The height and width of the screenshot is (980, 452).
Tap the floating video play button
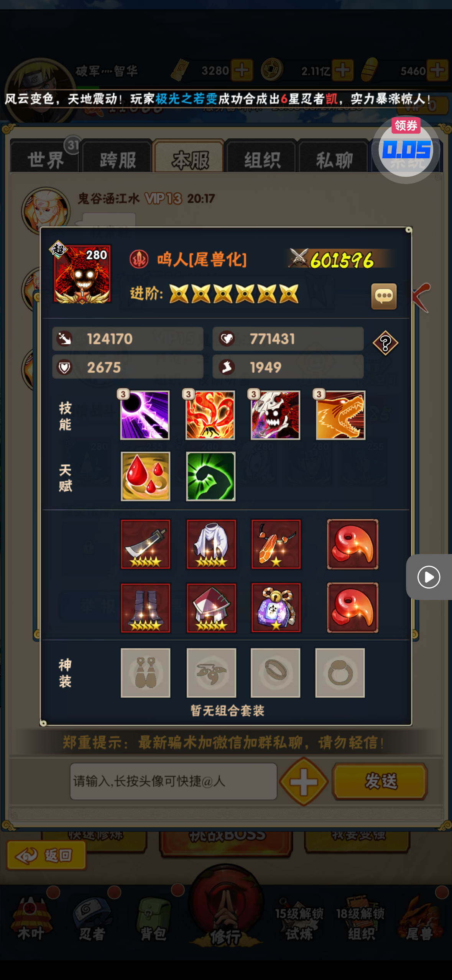429,577
